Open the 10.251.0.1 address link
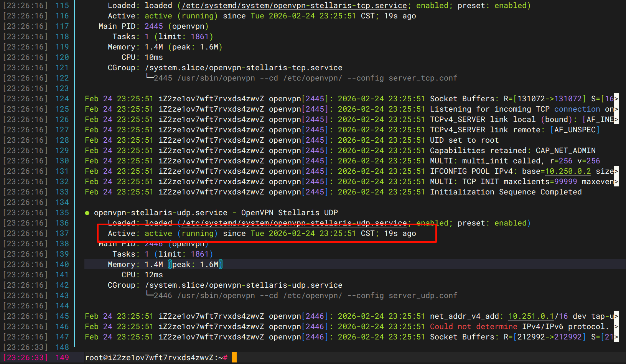This screenshot has width=626, height=364. [531, 316]
